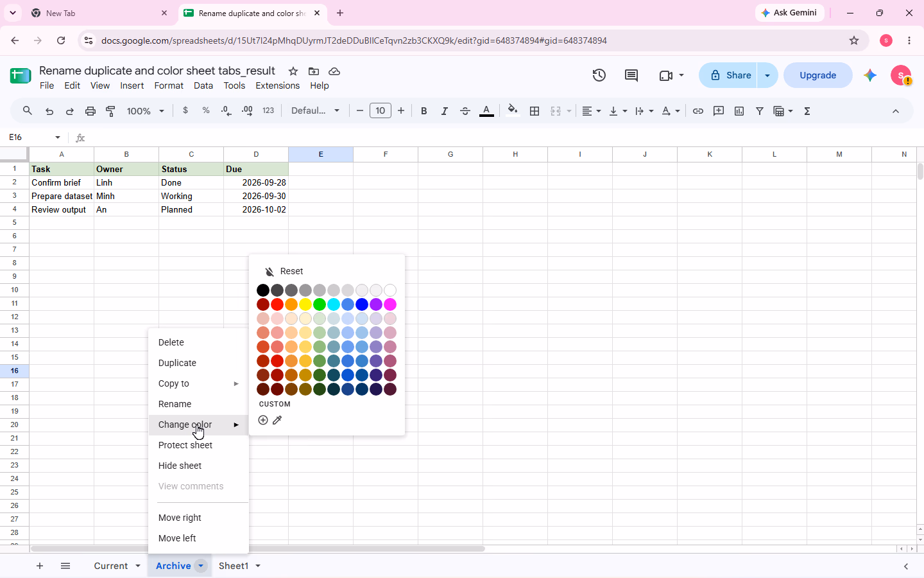The height and width of the screenshot is (578, 924).
Task: Open version history clock icon
Action: (x=599, y=75)
